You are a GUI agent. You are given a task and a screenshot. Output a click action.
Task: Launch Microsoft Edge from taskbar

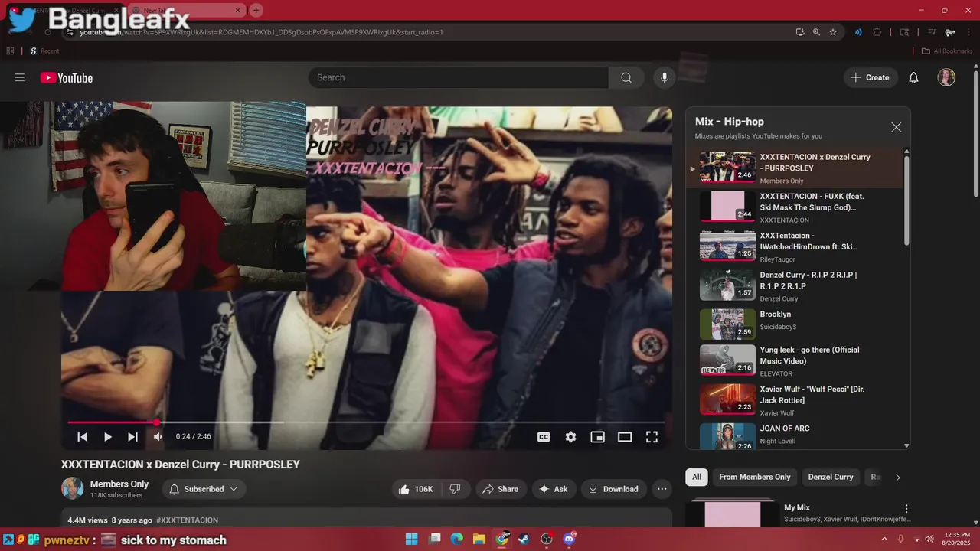[456, 539]
